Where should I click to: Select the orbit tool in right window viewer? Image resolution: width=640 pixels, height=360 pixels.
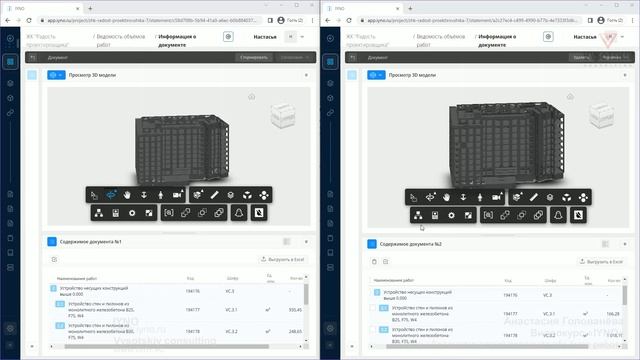[x=430, y=198]
